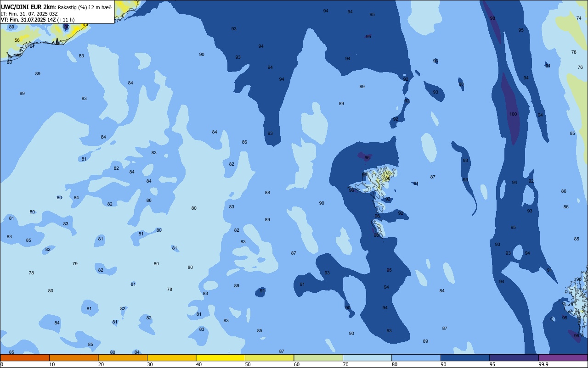The height and width of the screenshot is (368, 588).
Task: Click the '43' humidity value near the coast
Action: 85,25
